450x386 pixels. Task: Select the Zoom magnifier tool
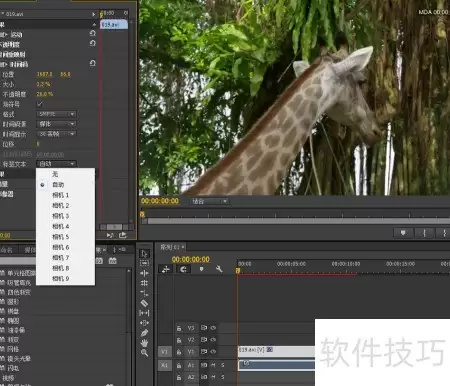pyautogui.click(x=144, y=353)
